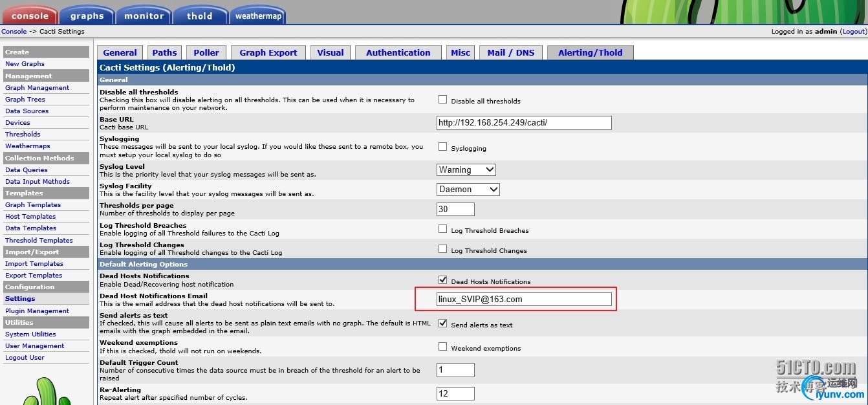The image size is (868, 405).
Task: Open Data Templates in the sidebar
Action: pyautogui.click(x=30, y=228)
